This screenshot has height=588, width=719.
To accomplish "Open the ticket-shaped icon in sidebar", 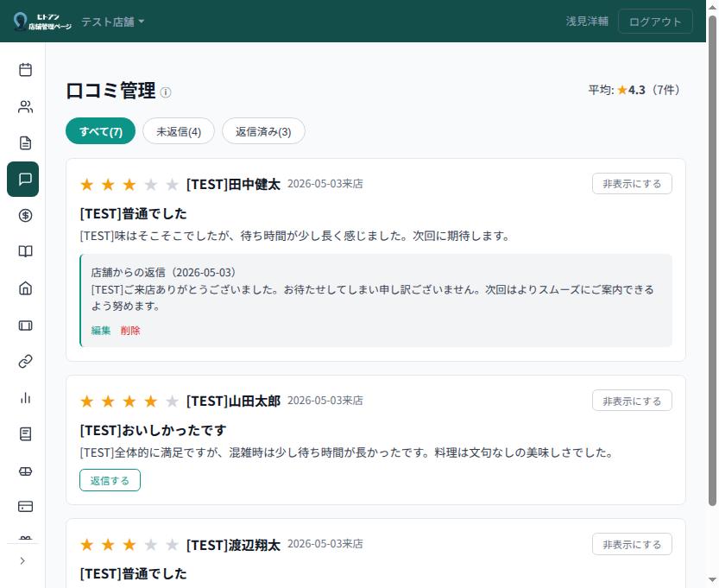I will coord(25,326).
